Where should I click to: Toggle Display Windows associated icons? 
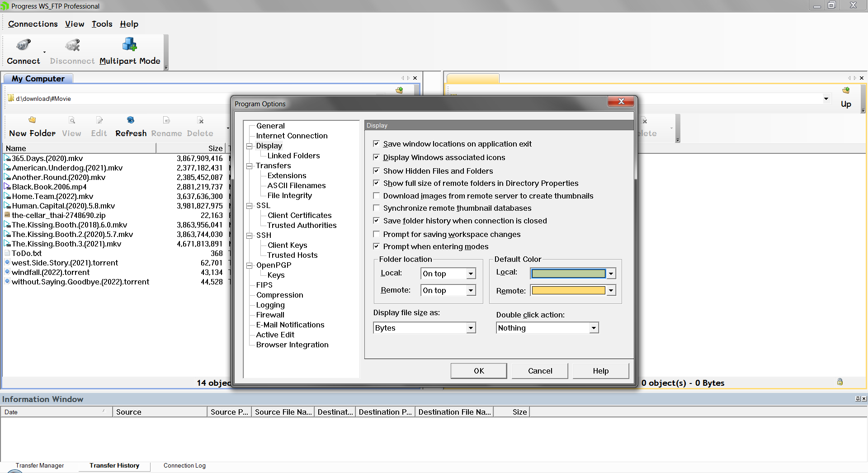click(x=376, y=157)
